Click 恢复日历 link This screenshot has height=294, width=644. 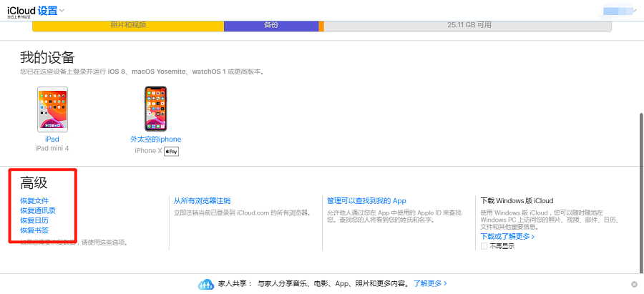coord(34,220)
